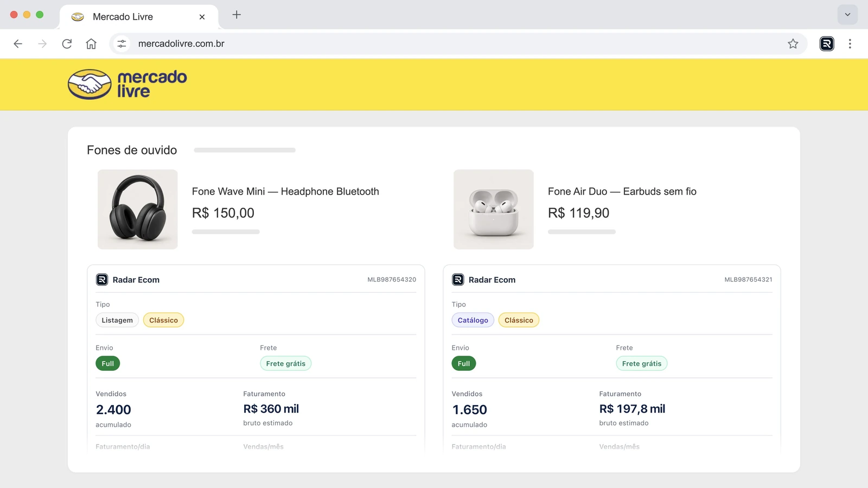Click the Clássico badge on Fone Air Duo card
The image size is (868, 488).
coord(519,320)
